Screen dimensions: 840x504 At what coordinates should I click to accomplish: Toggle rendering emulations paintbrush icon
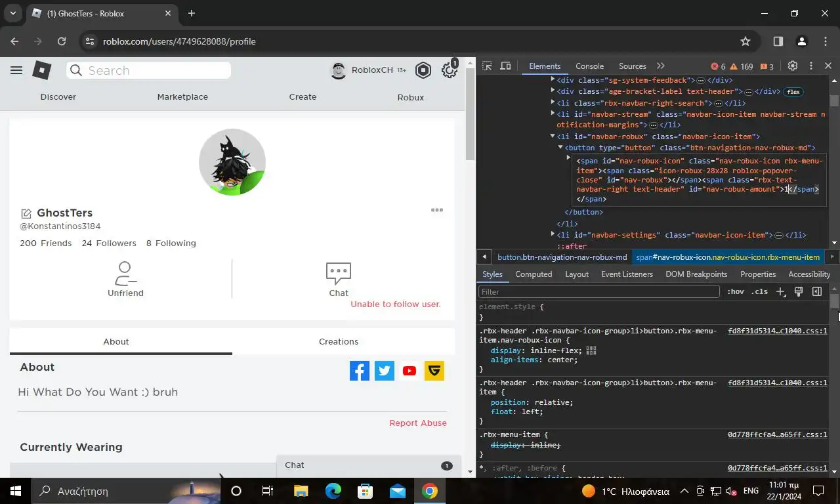coord(799,291)
